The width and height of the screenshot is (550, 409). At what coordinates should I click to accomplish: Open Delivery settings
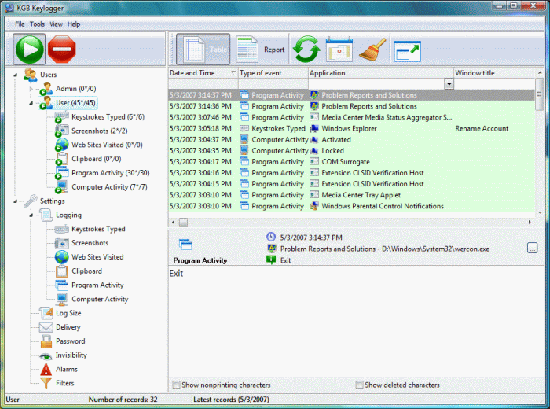pyautogui.click(x=68, y=327)
